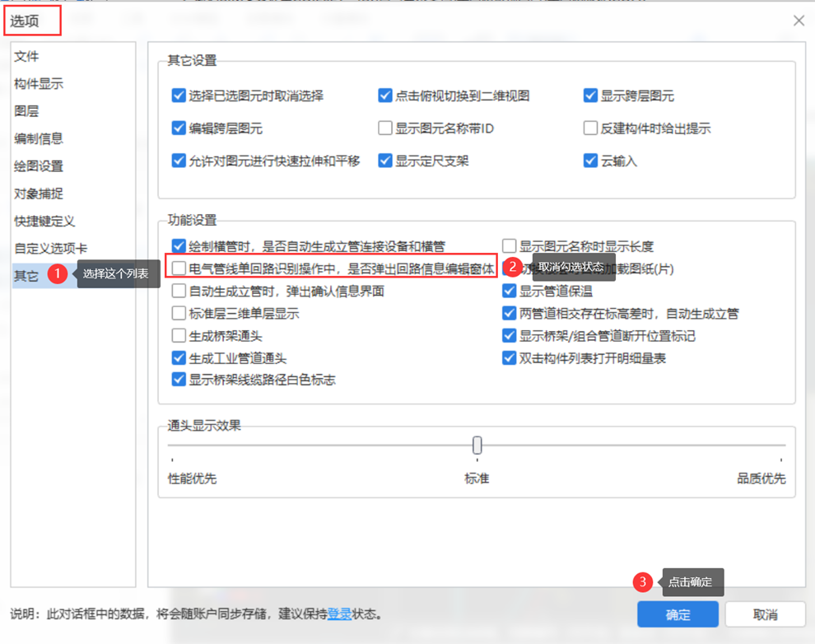Check 电气管线单回路识别 popup checkbox

(x=179, y=268)
